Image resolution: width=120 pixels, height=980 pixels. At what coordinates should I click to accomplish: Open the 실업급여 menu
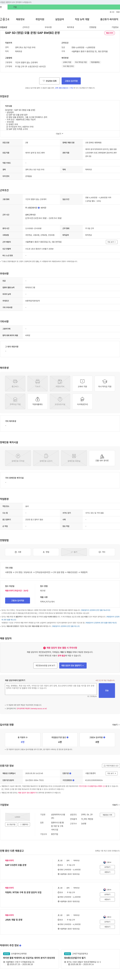click(59, 19)
